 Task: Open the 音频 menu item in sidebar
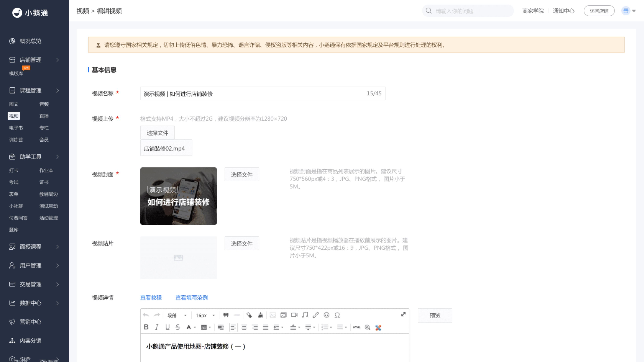pos(44,104)
